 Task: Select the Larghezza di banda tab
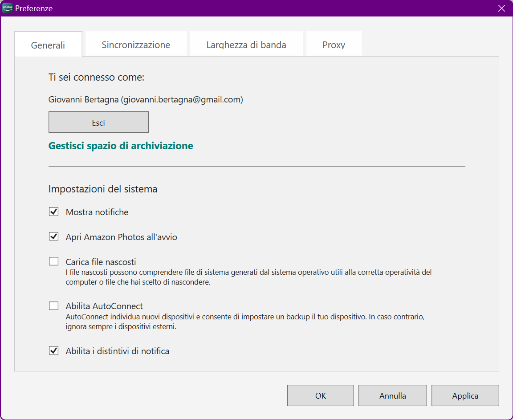pos(246,44)
